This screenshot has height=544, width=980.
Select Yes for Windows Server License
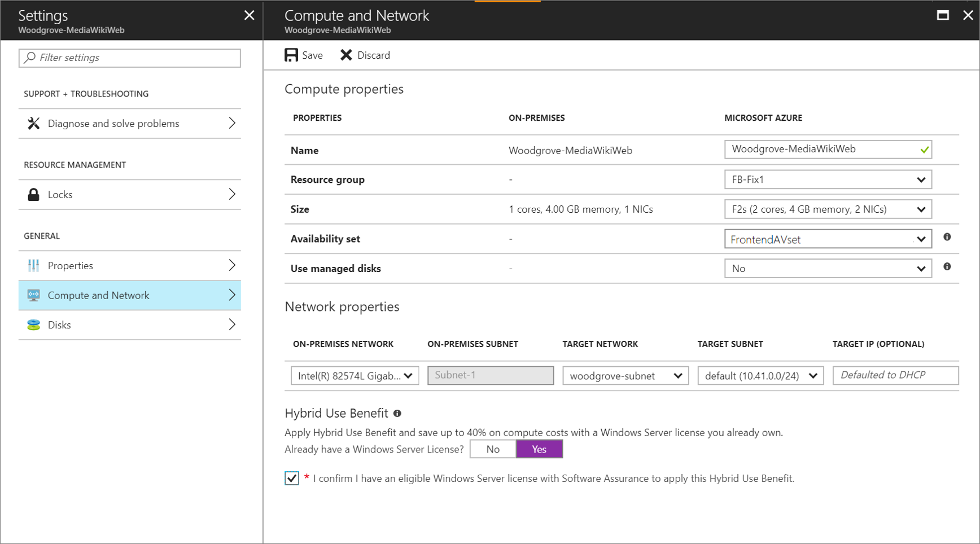(x=539, y=449)
